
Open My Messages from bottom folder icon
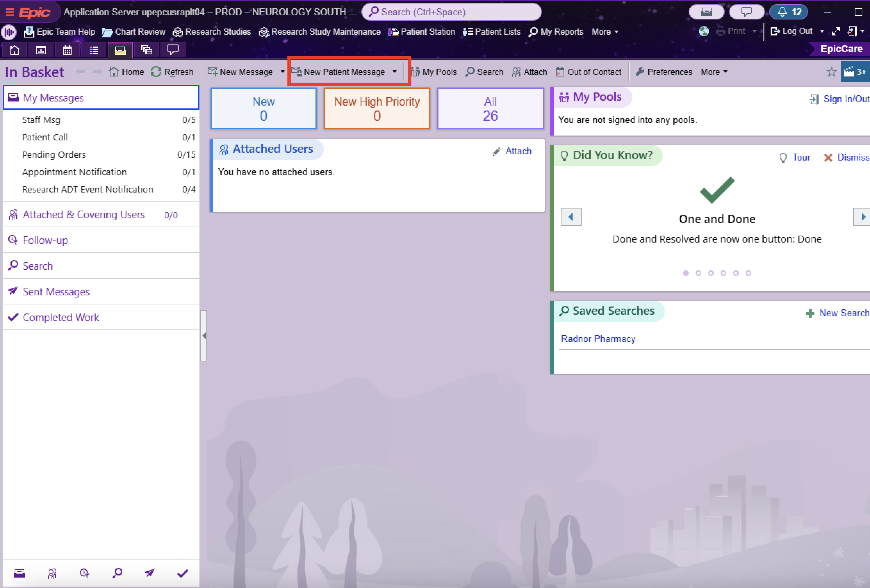(19, 573)
